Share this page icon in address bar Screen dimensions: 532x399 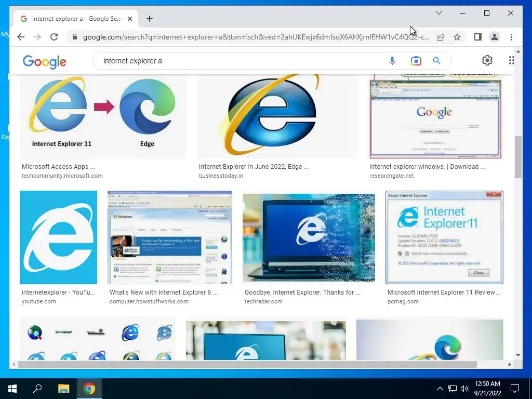[441, 37]
